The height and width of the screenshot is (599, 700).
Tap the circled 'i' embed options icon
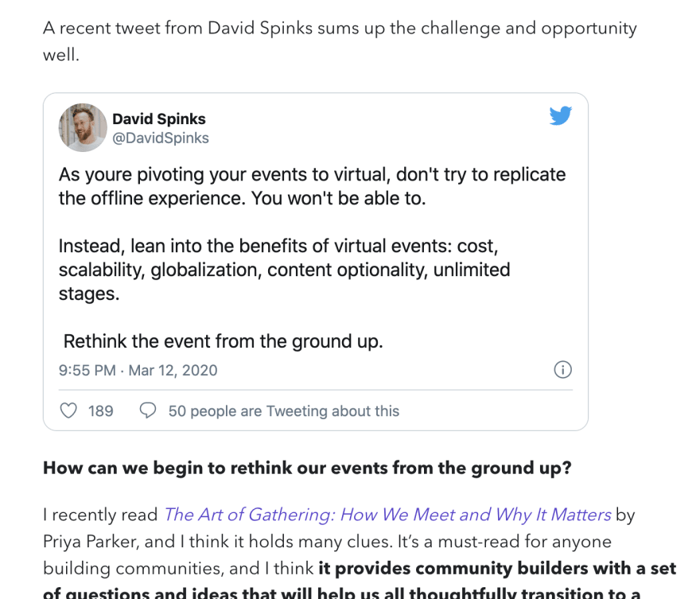click(562, 369)
